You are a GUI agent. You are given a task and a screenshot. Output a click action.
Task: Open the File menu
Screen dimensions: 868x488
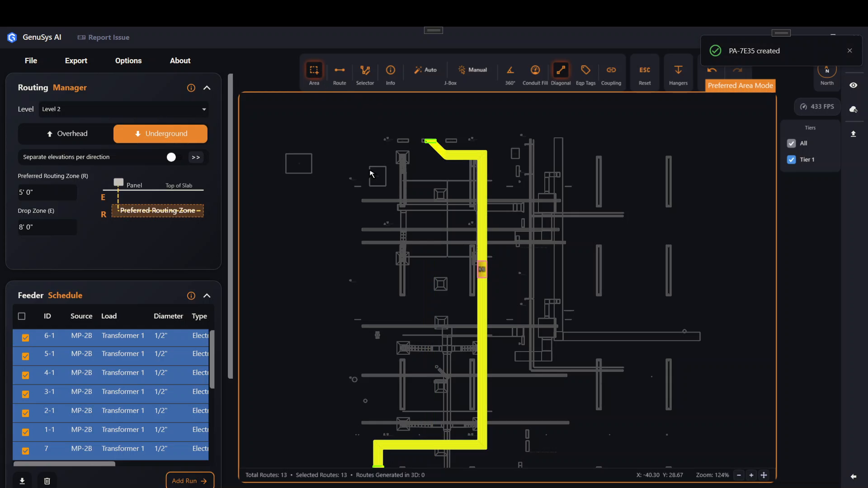[x=31, y=61]
